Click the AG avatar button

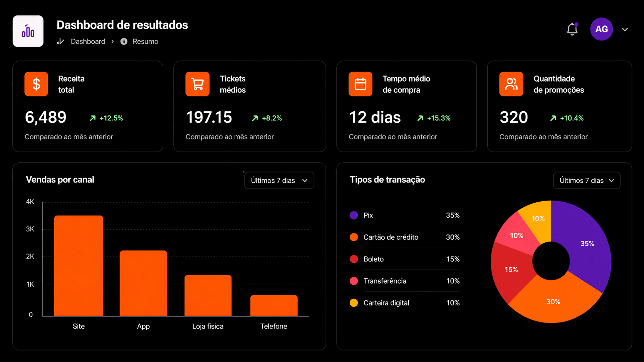601,29
